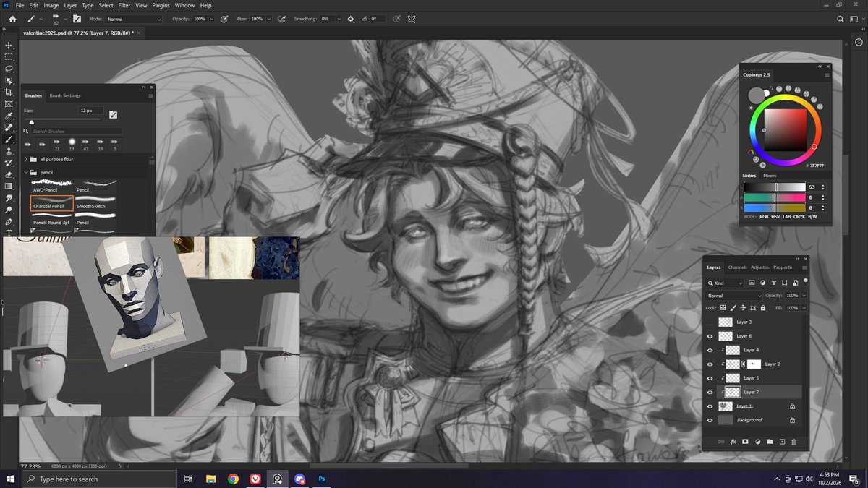Toggle airbrush build-up effects
Screen dimensions: 868x488
(x=281, y=19)
